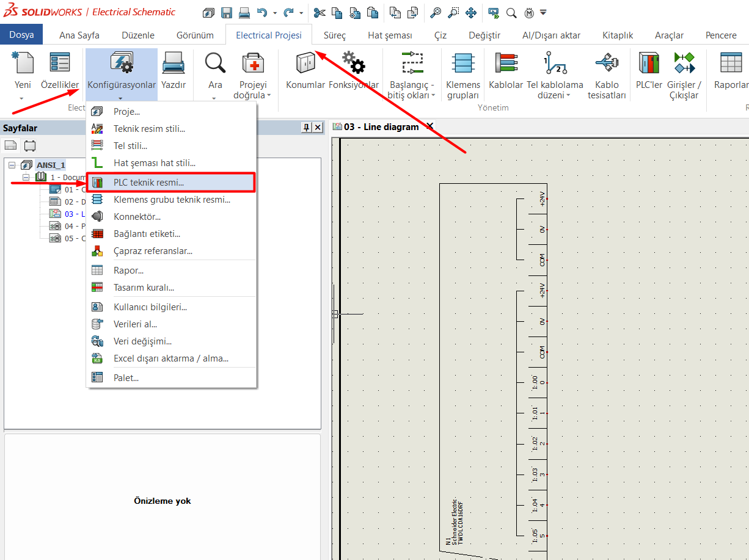
Task: Open the Yeni (new) ribbon button
Action: coord(23,76)
